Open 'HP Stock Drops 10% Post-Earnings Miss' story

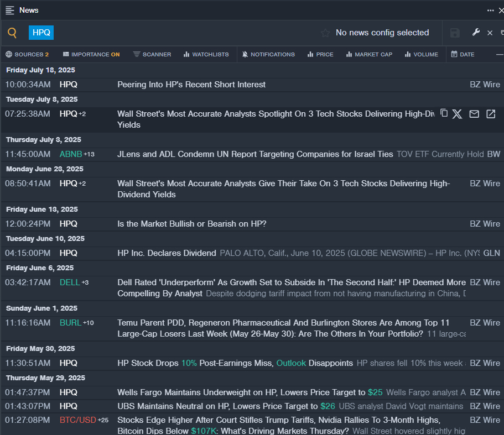235,363
